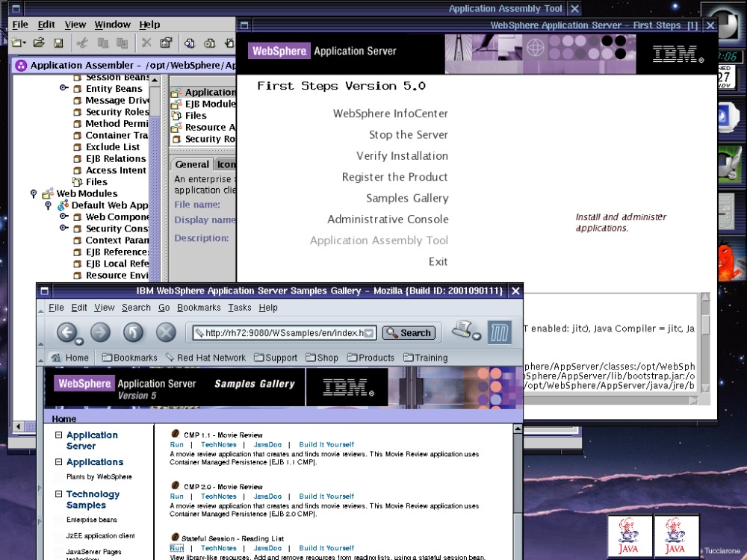Click the Mozilla throbber logo
This screenshot has width=747, height=560.
point(499,332)
